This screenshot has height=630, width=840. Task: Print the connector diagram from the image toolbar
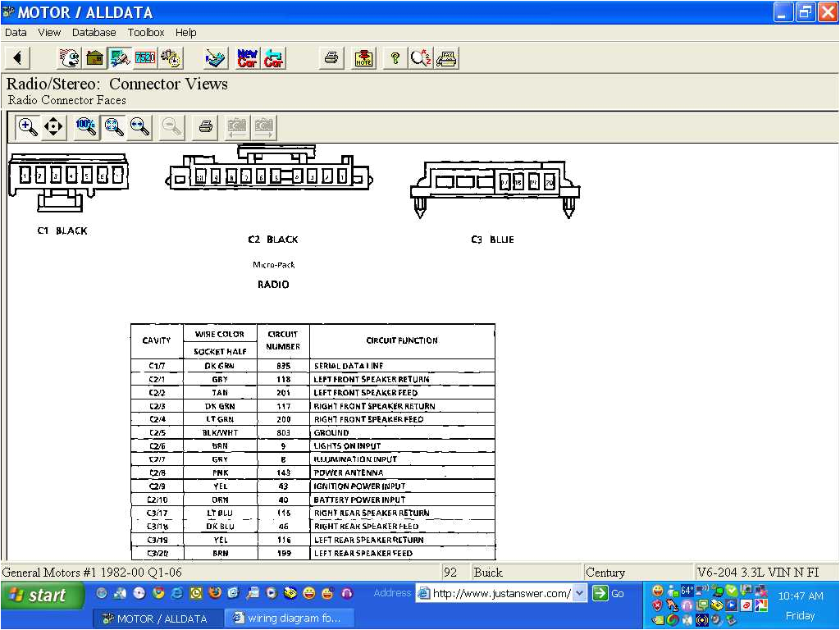tap(204, 127)
